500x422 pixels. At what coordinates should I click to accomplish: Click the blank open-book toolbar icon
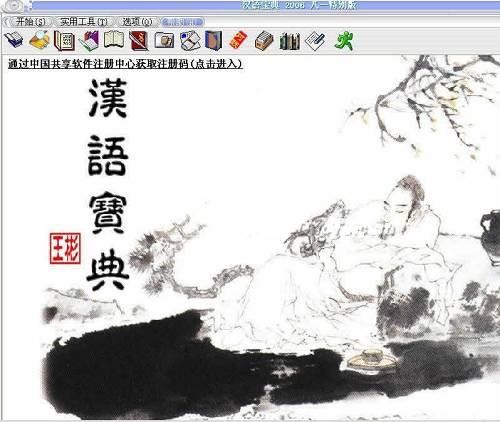114,40
